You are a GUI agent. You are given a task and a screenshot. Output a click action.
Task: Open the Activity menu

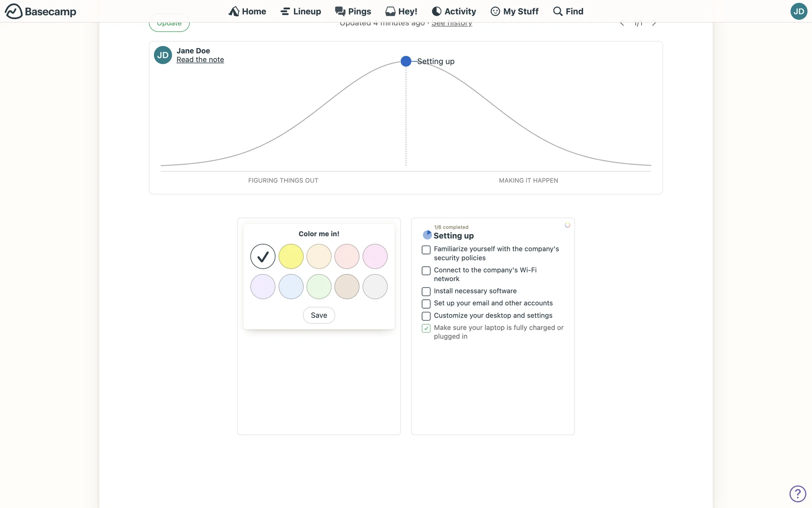click(x=454, y=11)
